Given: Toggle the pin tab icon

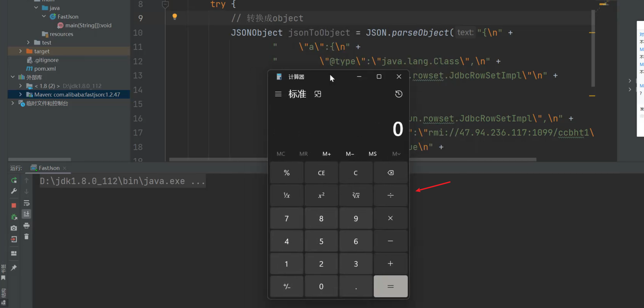Looking at the screenshot, I should click(x=14, y=268).
